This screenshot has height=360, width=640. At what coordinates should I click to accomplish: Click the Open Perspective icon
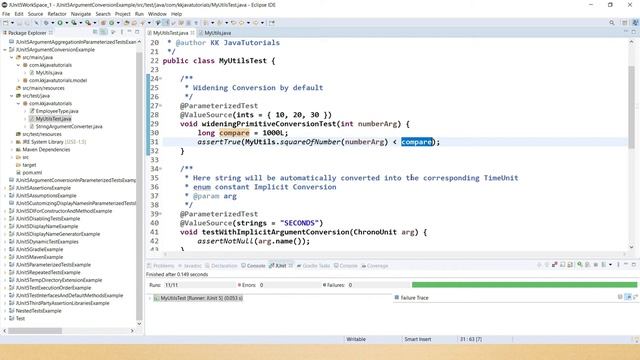[624, 23]
